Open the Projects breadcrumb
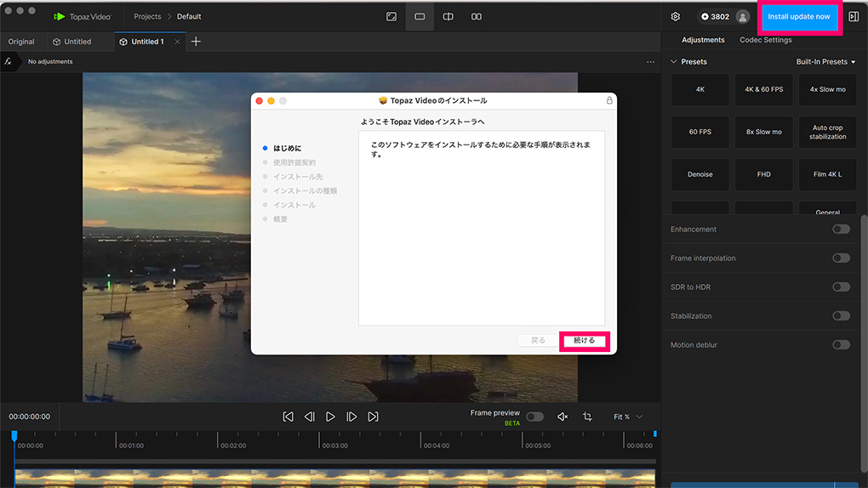The width and height of the screenshot is (868, 488). [x=147, y=17]
